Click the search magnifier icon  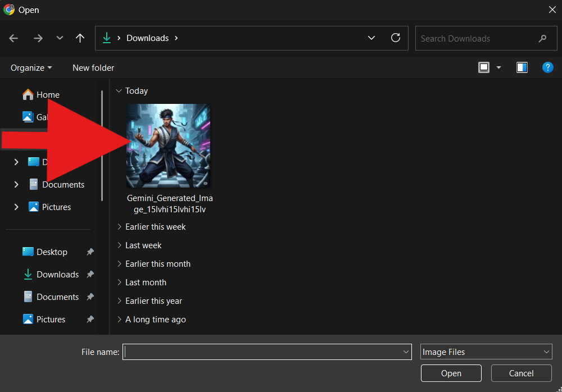542,38
